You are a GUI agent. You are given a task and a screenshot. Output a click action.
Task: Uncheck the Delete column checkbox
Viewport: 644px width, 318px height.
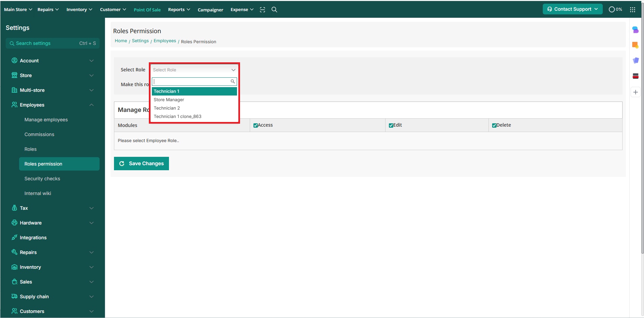pyautogui.click(x=494, y=125)
